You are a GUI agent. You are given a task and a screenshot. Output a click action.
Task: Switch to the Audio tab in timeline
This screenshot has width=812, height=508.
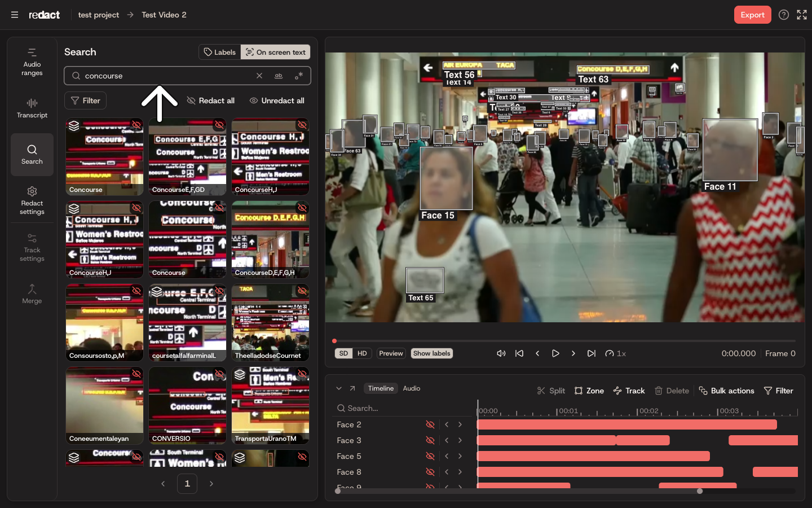point(412,388)
